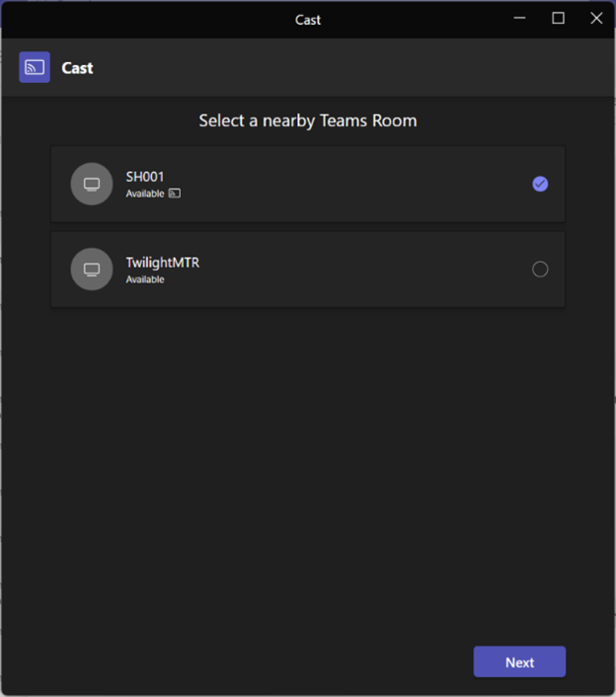
Task: Click the TwilightMTR room name
Action: 162,263
